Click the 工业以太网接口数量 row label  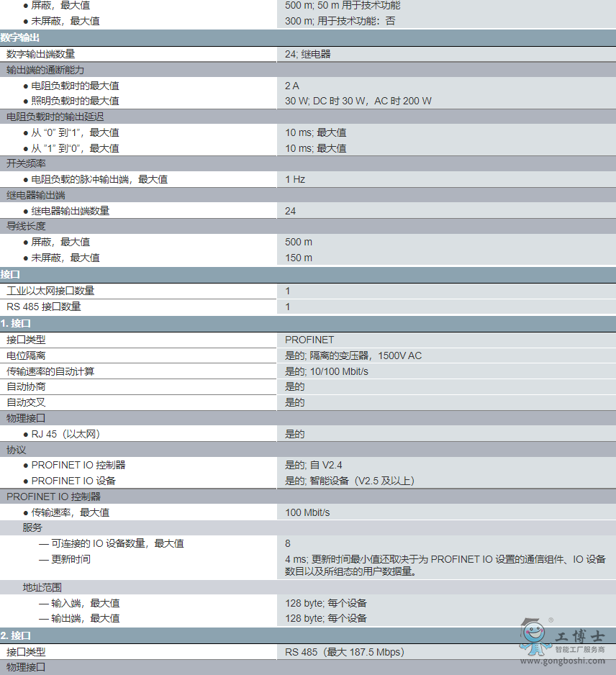50,291
